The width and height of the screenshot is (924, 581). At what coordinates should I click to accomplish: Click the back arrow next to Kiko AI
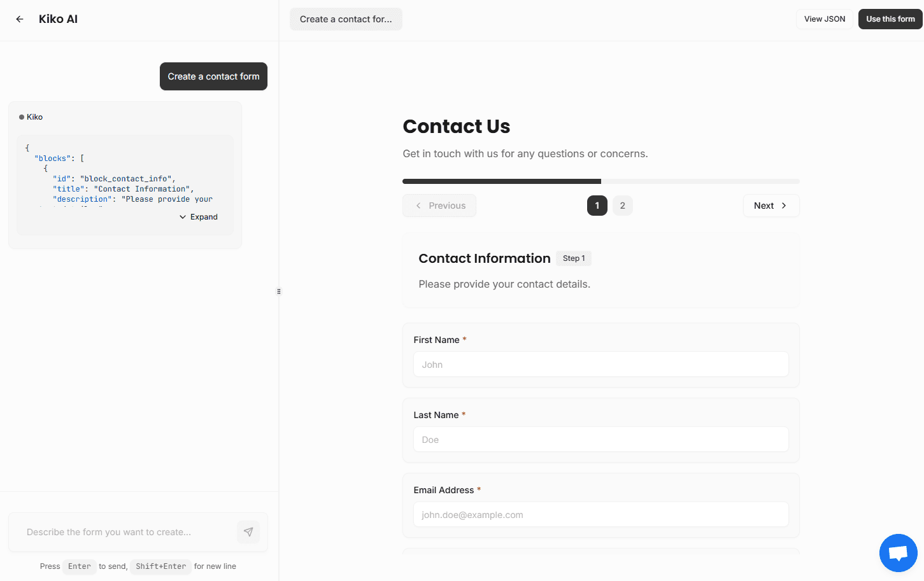pyautogui.click(x=19, y=19)
